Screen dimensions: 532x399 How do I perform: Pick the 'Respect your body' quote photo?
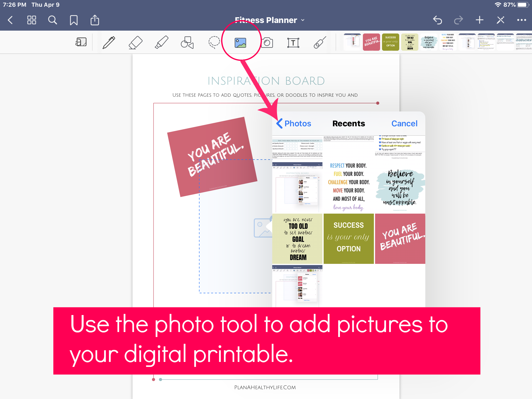[x=349, y=187]
